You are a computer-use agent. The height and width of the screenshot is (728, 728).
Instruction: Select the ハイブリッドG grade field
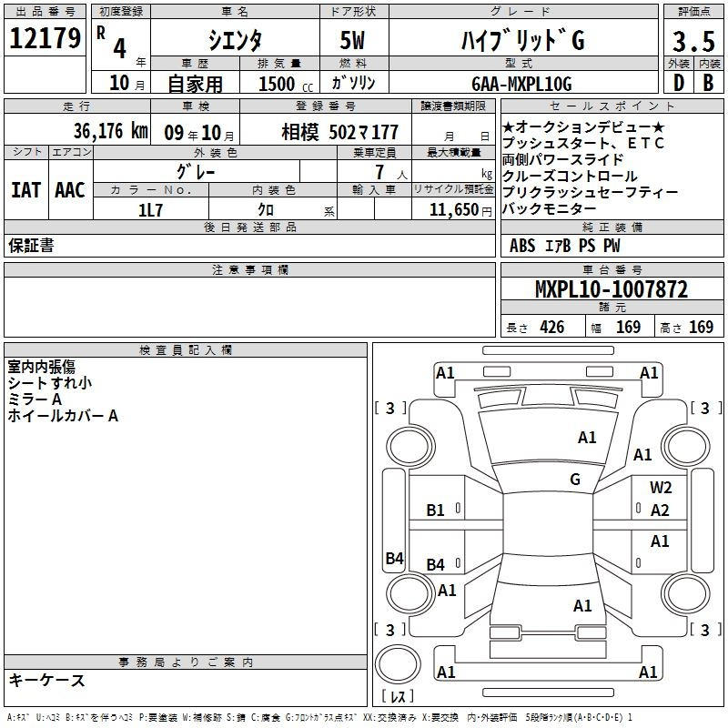520,39
